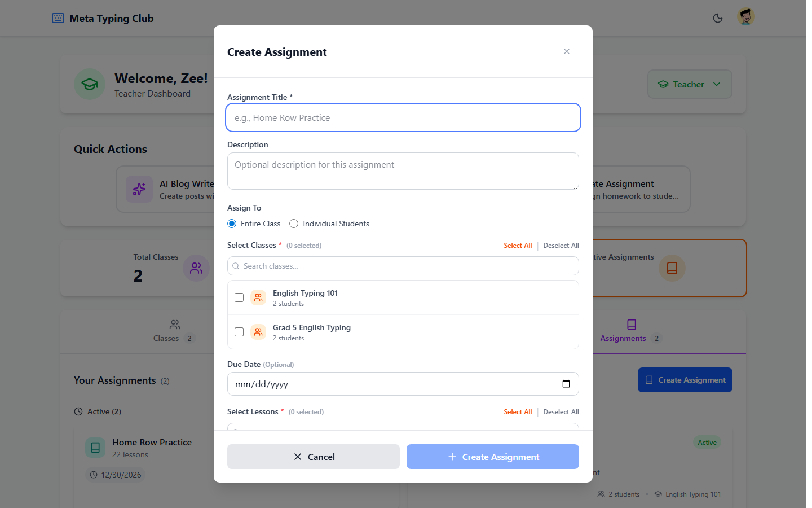Click the Grad 5 English Typing name text
The height and width of the screenshot is (508, 812).
tap(312, 327)
